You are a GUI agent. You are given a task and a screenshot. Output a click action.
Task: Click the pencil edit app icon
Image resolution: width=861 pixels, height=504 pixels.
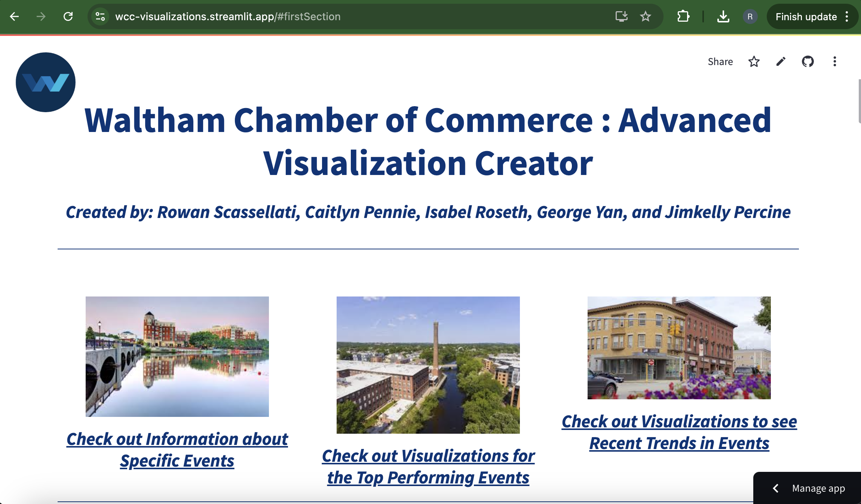[x=781, y=62]
